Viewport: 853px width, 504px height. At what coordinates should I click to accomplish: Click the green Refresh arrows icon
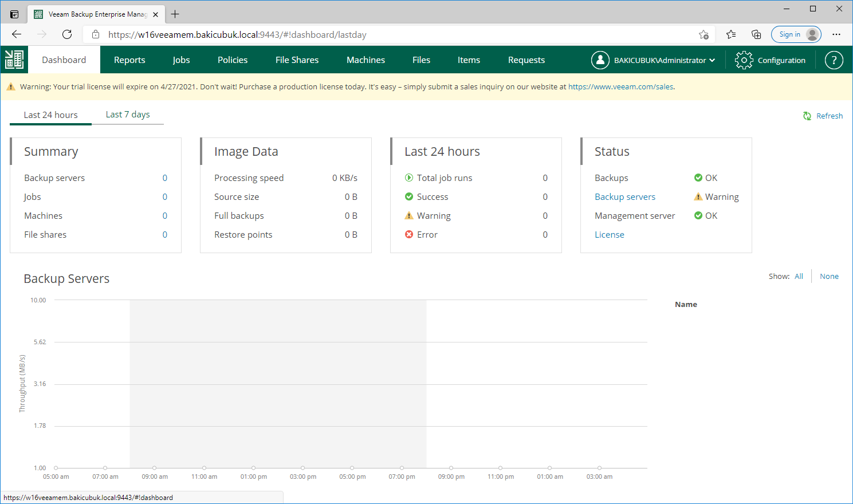point(807,116)
